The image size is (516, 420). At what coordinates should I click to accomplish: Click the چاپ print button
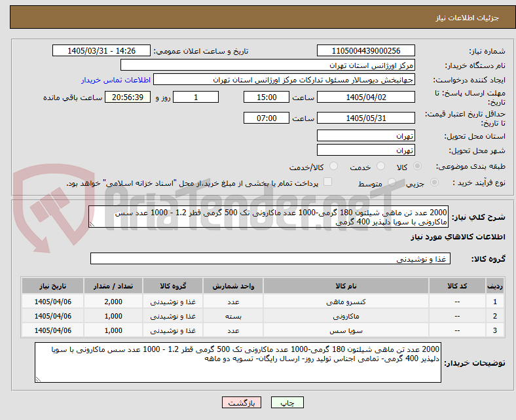click(287, 402)
